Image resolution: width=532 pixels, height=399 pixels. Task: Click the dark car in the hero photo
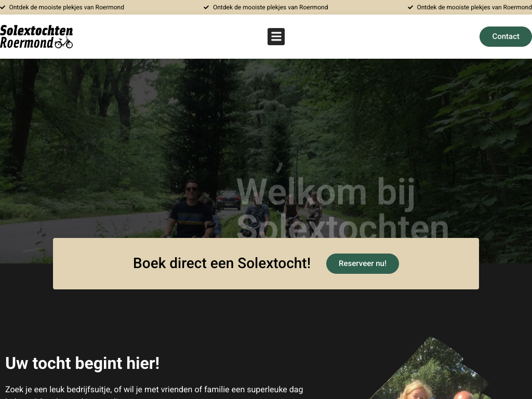pos(229,200)
